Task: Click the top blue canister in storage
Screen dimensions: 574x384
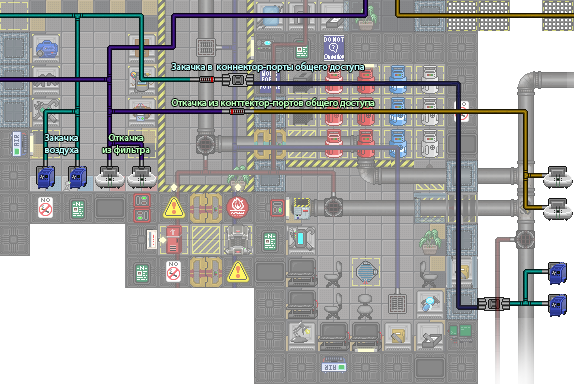Action: tap(398, 79)
